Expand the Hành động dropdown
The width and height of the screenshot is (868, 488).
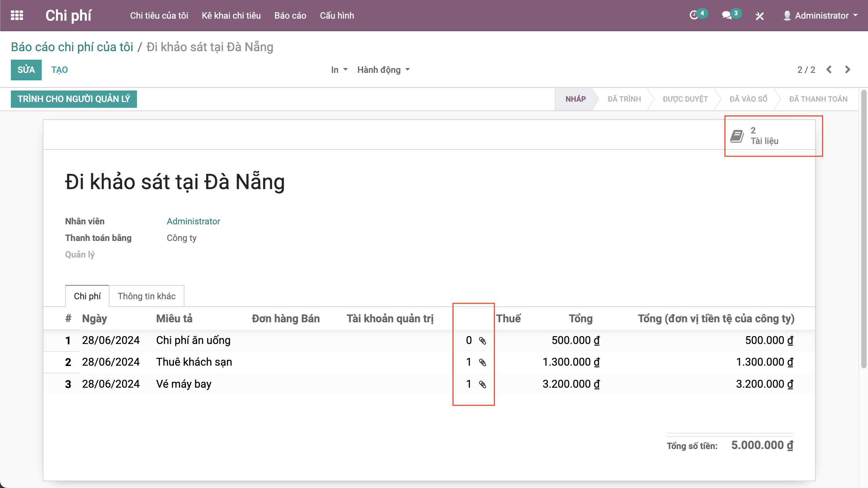pyautogui.click(x=383, y=70)
